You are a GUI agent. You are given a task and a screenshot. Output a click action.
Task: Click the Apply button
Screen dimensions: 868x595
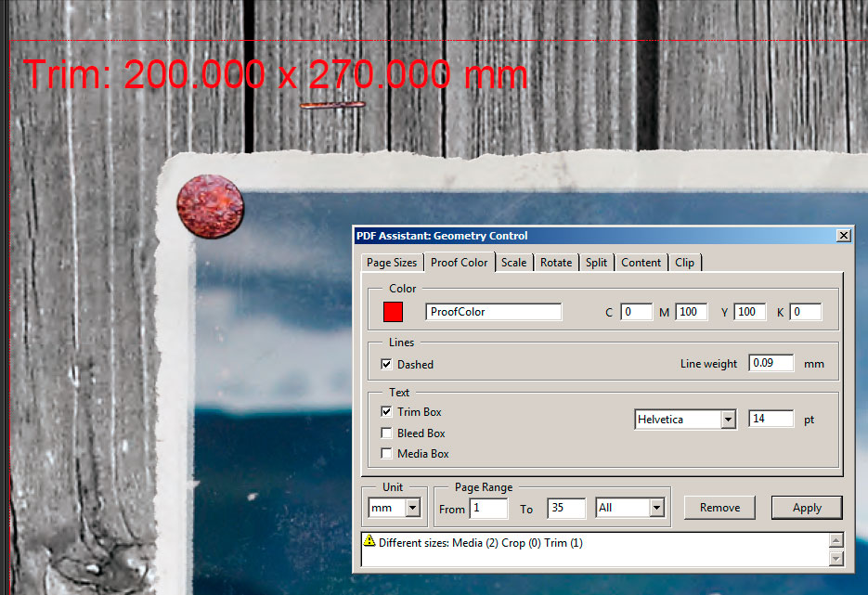807,508
